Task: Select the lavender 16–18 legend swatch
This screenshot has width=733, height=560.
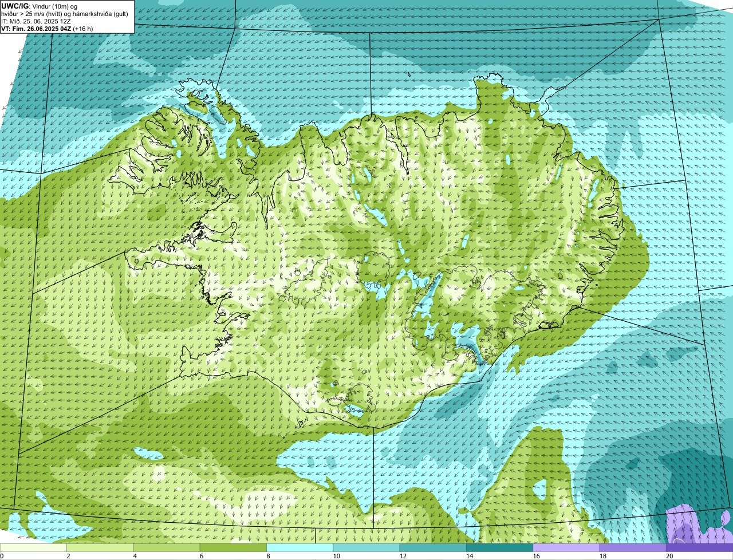Action: click(566, 547)
